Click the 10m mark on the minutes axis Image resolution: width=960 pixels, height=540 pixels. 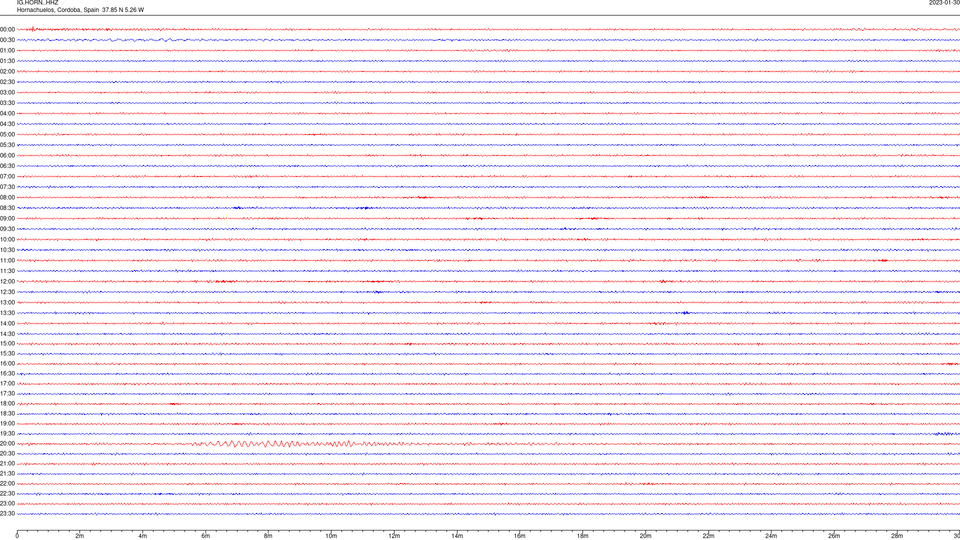tap(331, 536)
